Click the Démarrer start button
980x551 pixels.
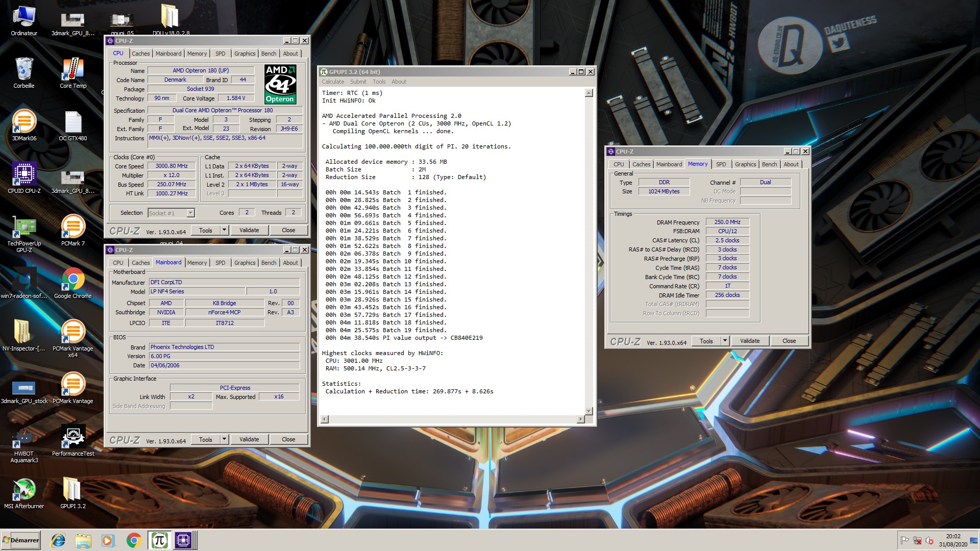(21, 540)
